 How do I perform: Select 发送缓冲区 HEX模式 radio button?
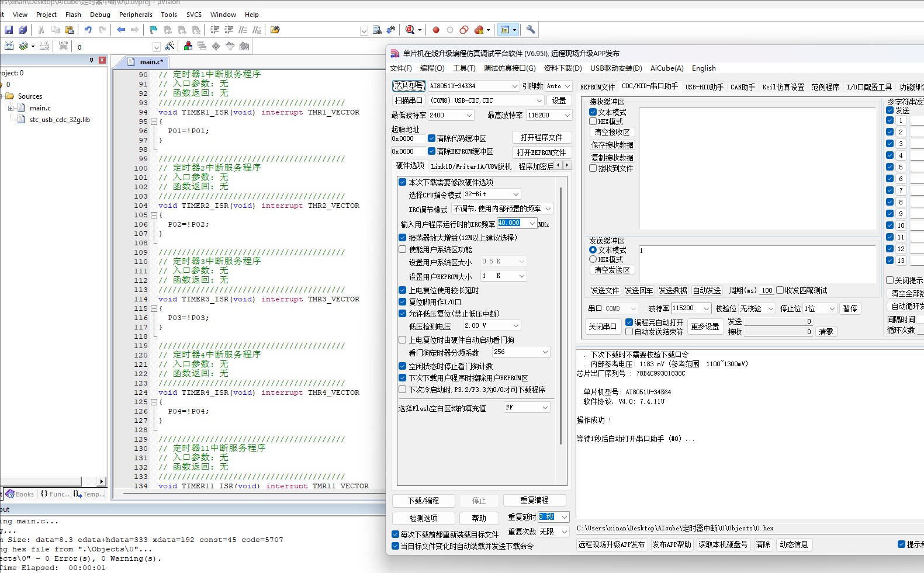point(593,259)
